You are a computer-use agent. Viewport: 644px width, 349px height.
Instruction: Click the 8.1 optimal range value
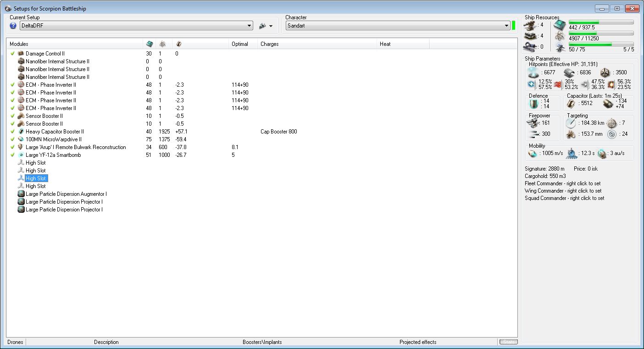click(235, 147)
